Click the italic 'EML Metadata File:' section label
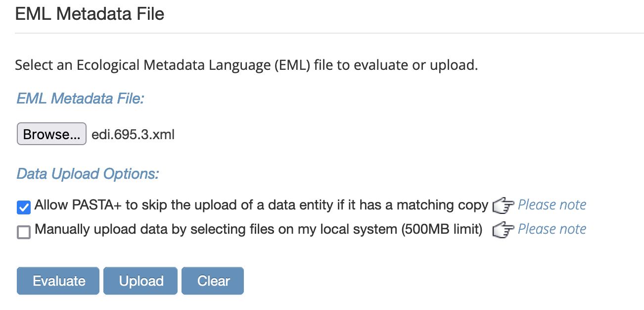 (80, 98)
